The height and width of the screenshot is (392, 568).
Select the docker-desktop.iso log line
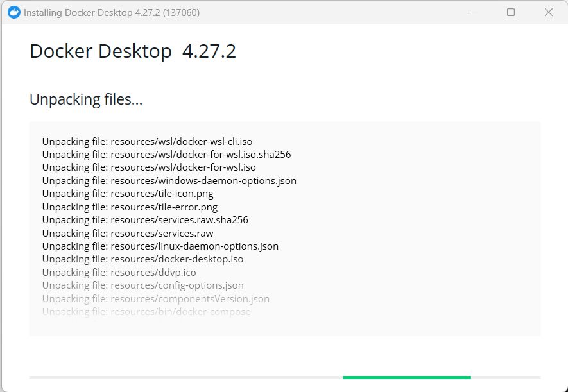(x=142, y=259)
